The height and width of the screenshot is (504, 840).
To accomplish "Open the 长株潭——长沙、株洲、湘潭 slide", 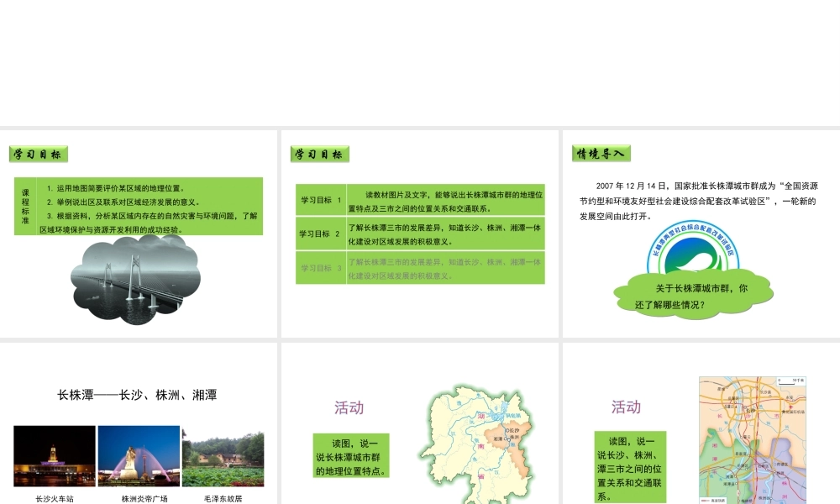I will [x=139, y=423].
